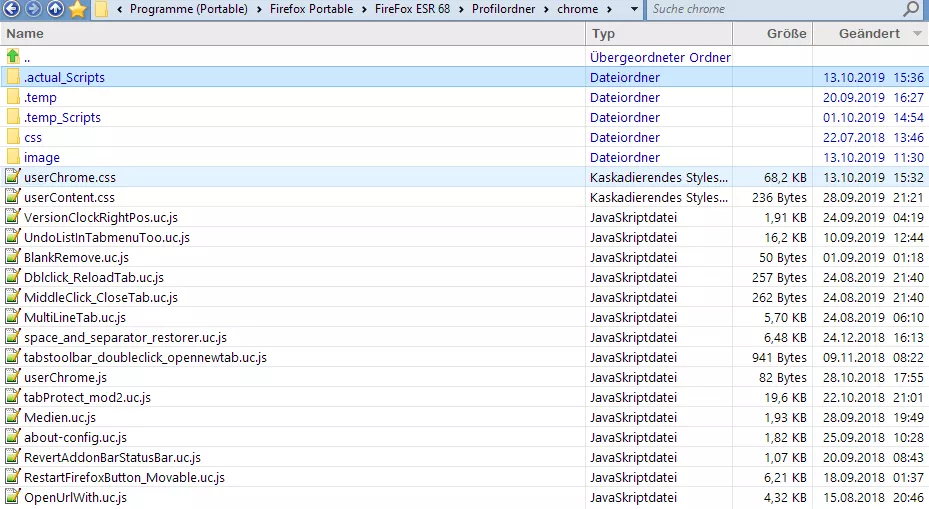This screenshot has height=509, width=929.
Task: Open favorites with the star icon
Action: [78, 10]
